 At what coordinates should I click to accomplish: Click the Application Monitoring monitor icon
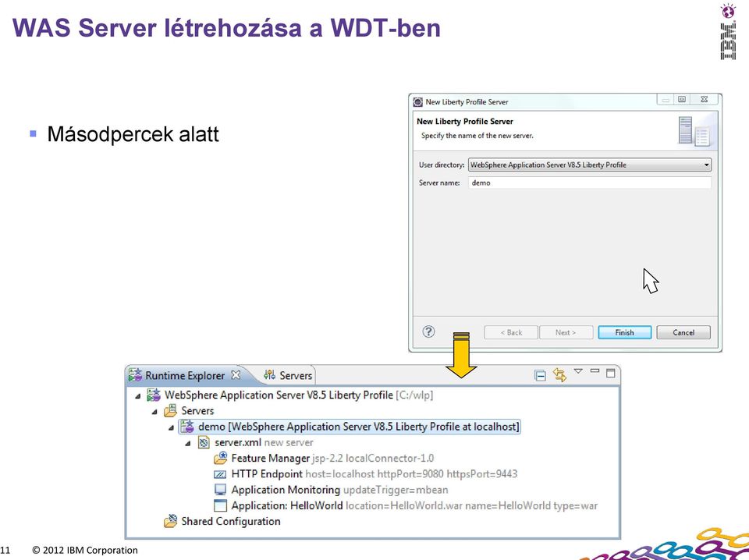coord(220,490)
